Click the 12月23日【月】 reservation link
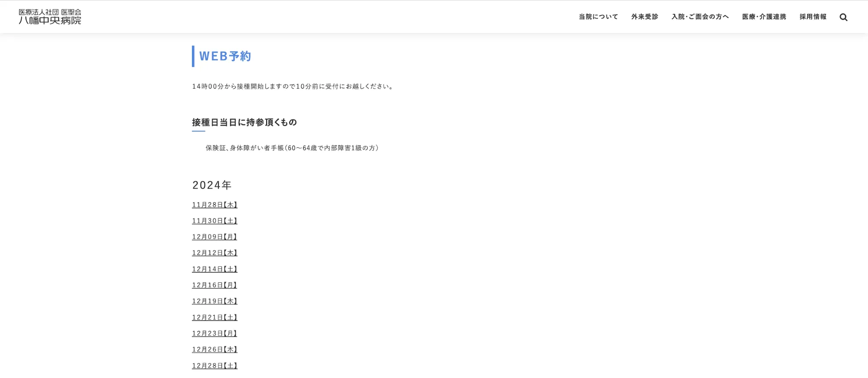The height and width of the screenshot is (378, 868). click(215, 333)
